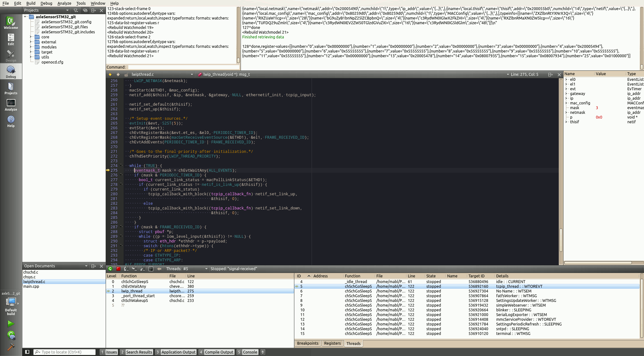
Task: Go forward in editor navigation history
Action: [x=118, y=75]
